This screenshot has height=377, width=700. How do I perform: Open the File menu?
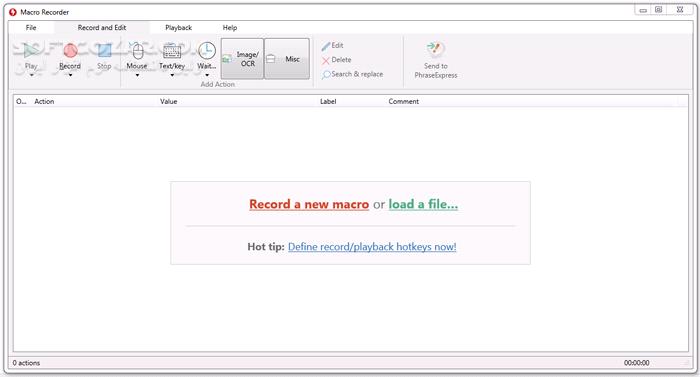[x=31, y=28]
